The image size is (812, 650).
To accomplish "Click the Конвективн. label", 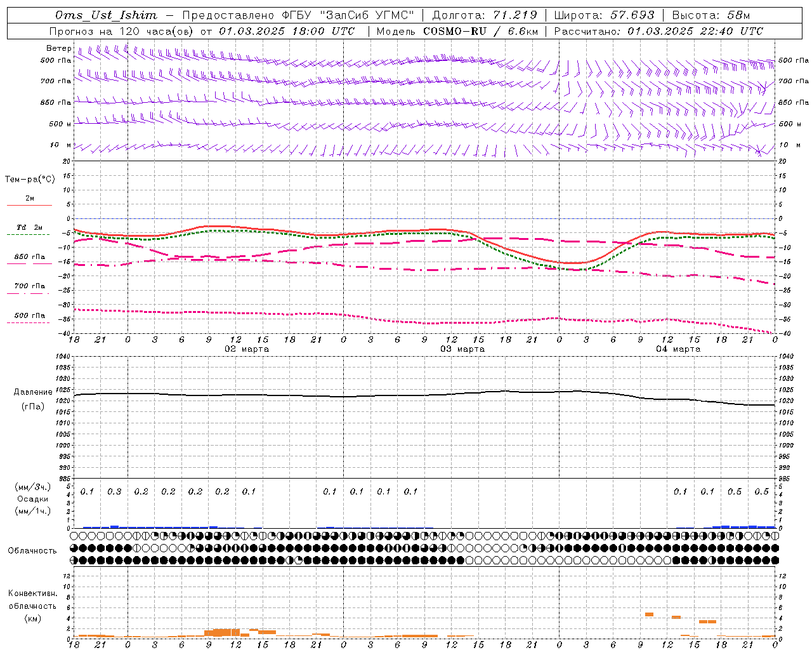I will coord(32,594).
